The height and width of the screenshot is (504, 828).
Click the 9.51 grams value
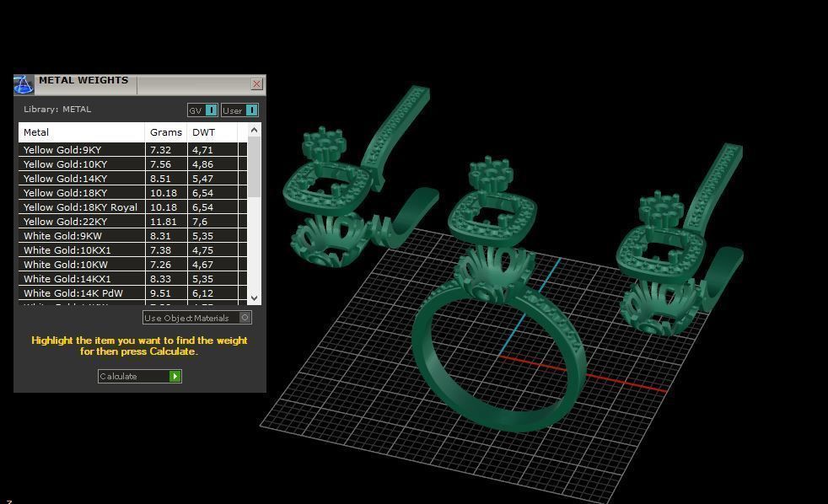(160, 293)
